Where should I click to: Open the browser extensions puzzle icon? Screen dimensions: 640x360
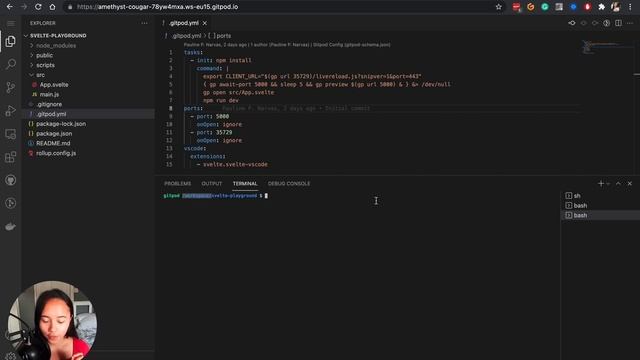tap(601, 7)
